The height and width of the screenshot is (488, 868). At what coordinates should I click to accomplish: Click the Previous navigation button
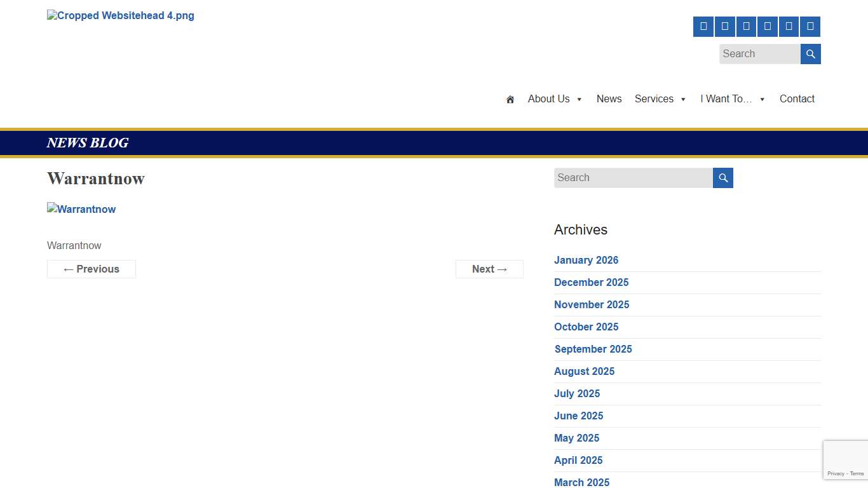click(x=91, y=269)
